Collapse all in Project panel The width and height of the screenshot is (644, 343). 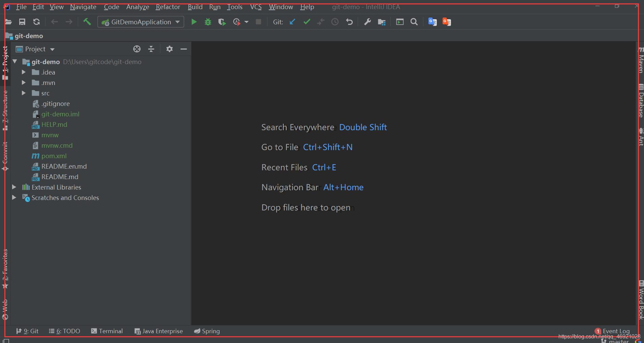click(151, 49)
